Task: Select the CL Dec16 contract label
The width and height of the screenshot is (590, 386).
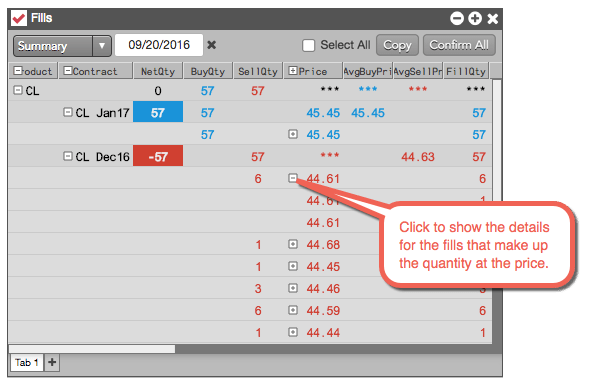Action: tap(102, 157)
